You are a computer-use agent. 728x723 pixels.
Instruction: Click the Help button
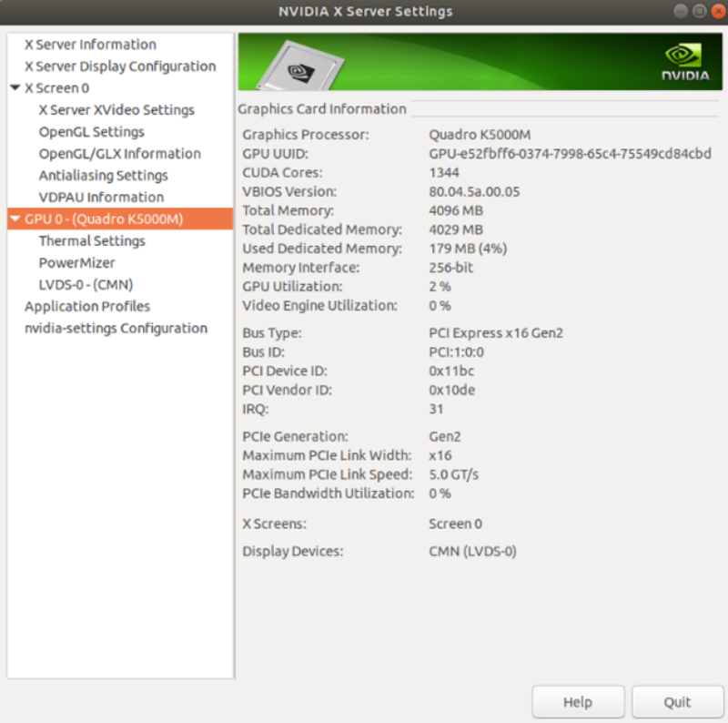pos(578,702)
